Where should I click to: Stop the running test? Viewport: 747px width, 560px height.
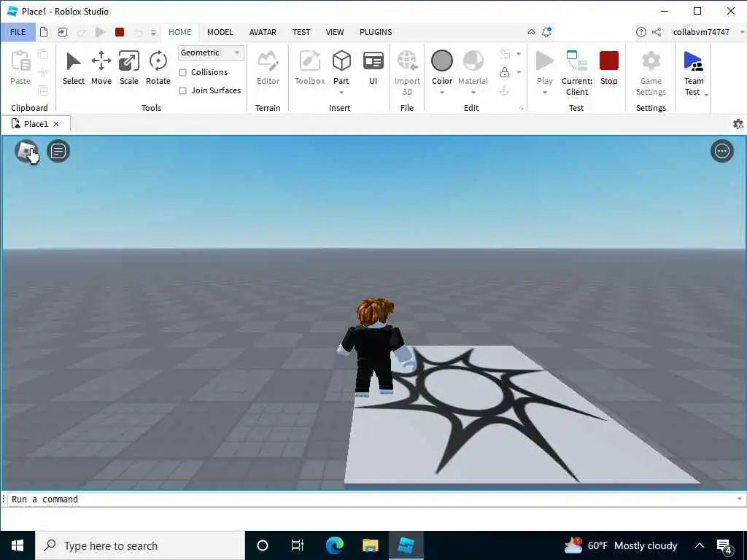point(609,69)
